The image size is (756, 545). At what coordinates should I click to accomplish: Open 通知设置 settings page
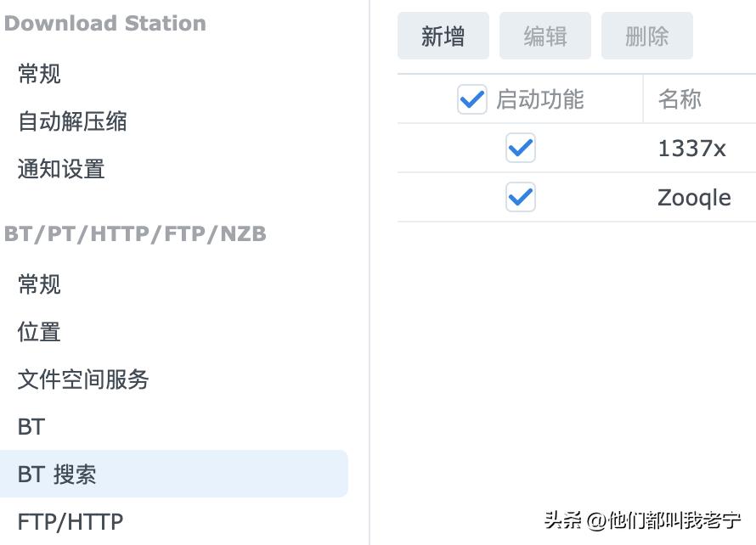61,169
